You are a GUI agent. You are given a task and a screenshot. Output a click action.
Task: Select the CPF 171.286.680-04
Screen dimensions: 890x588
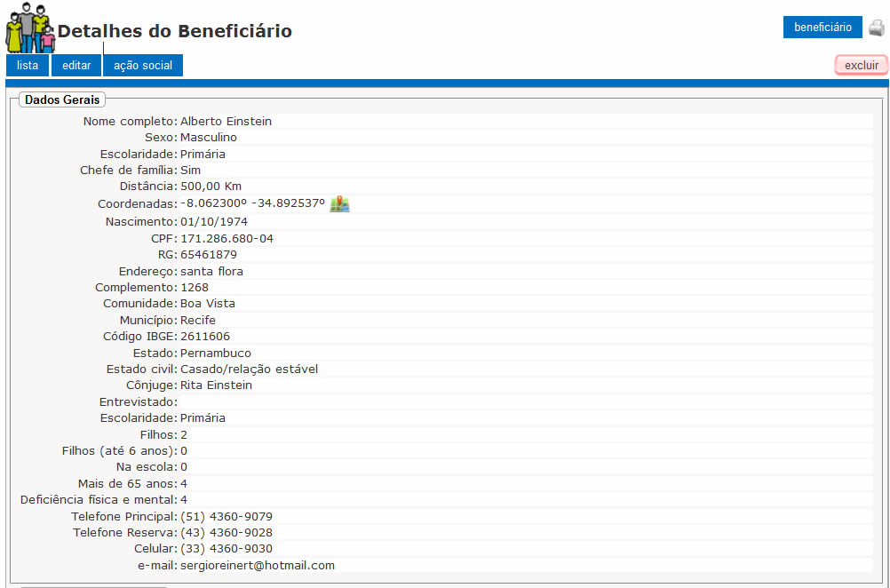(227, 238)
